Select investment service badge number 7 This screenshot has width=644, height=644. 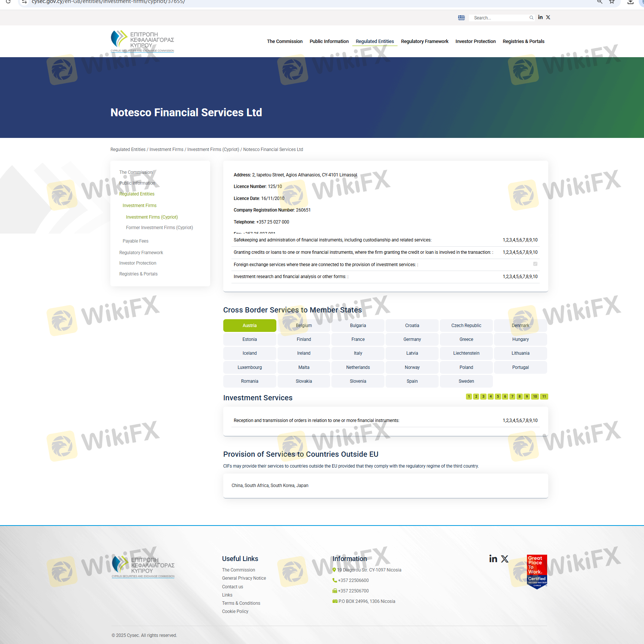tap(512, 397)
